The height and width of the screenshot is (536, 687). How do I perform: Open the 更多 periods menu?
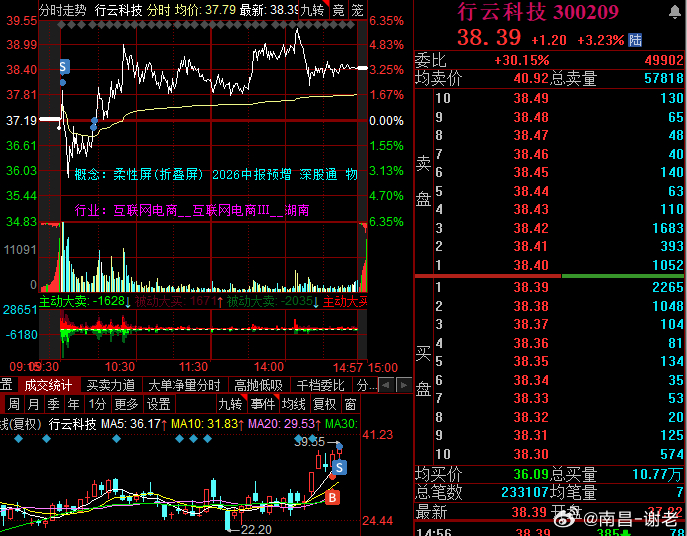126,404
